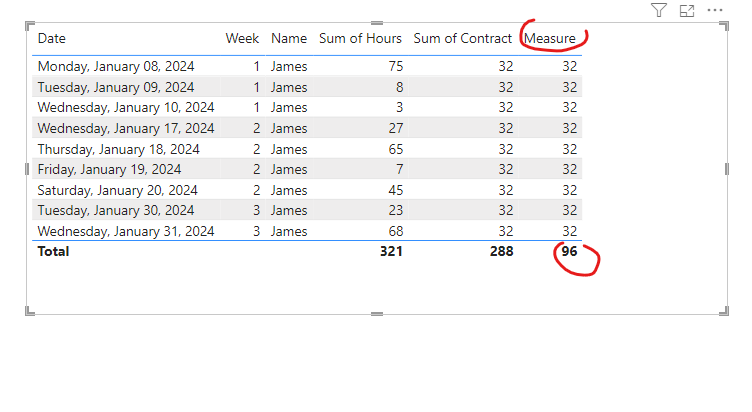Click the Measure total value 96
The width and height of the screenshot is (752, 412).
pyautogui.click(x=569, y=252)
